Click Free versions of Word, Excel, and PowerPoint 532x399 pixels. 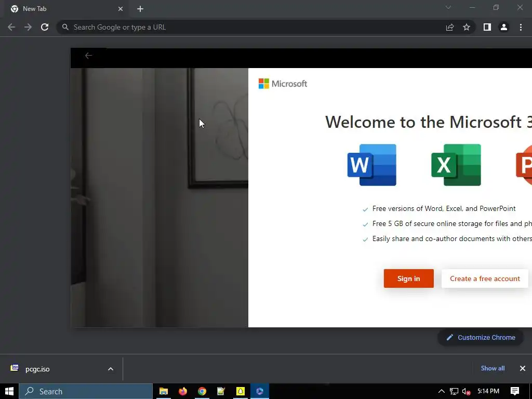tap(444, 208)
